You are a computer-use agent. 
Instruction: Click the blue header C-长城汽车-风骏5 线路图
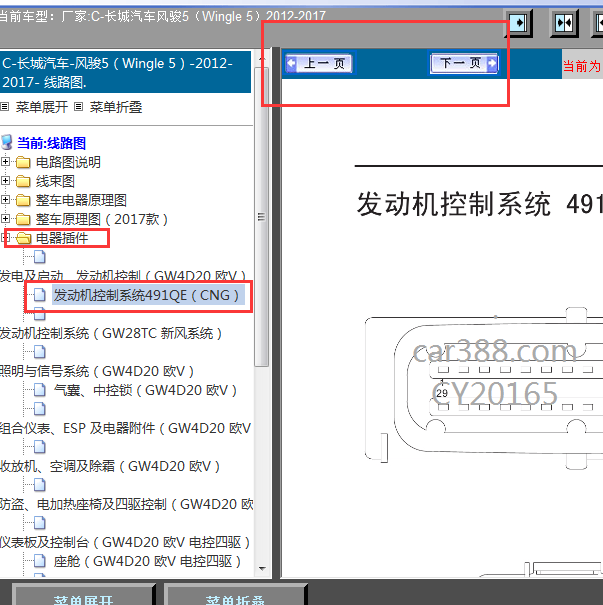[125, 72]
